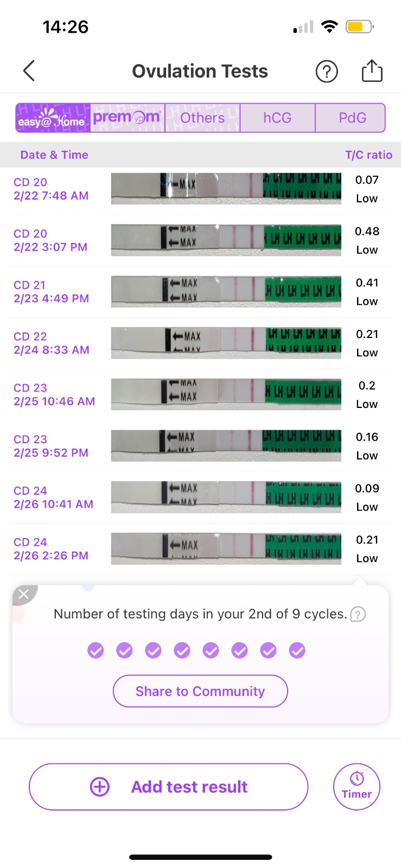This screenshot has height=868, width=401.
Task: Tap the last testing day checkmark
Action: [x=297, y=650]
